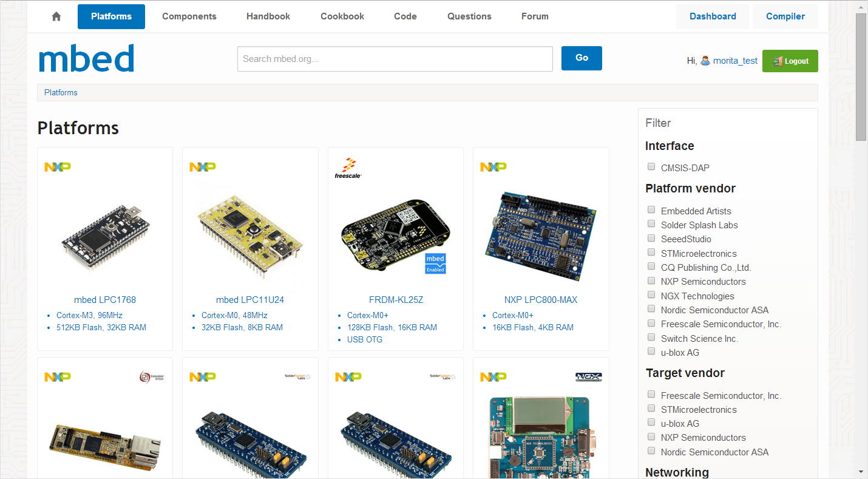
Task: Open the NXP LPC800-MAX board image
Action: pyautogui.click(x=541, y=236)
